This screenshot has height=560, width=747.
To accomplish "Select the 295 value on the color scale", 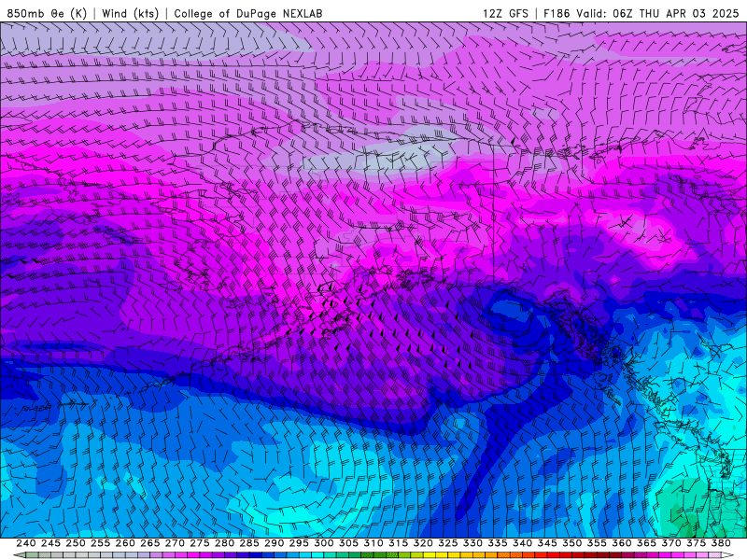I will 299,543.
